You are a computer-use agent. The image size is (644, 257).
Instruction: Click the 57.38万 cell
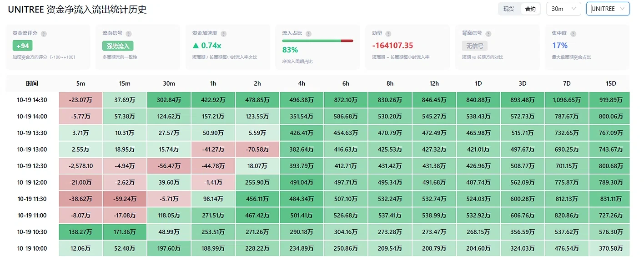(125, 116)
